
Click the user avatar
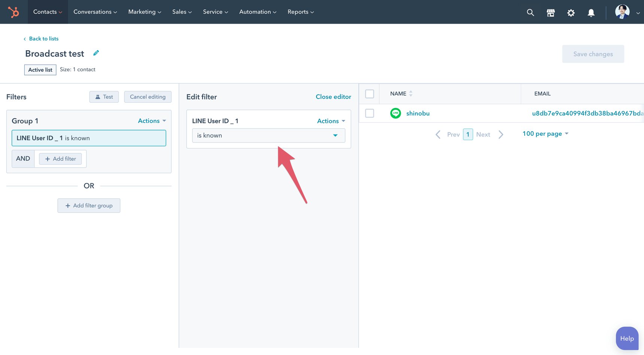(x=621, y=12)
